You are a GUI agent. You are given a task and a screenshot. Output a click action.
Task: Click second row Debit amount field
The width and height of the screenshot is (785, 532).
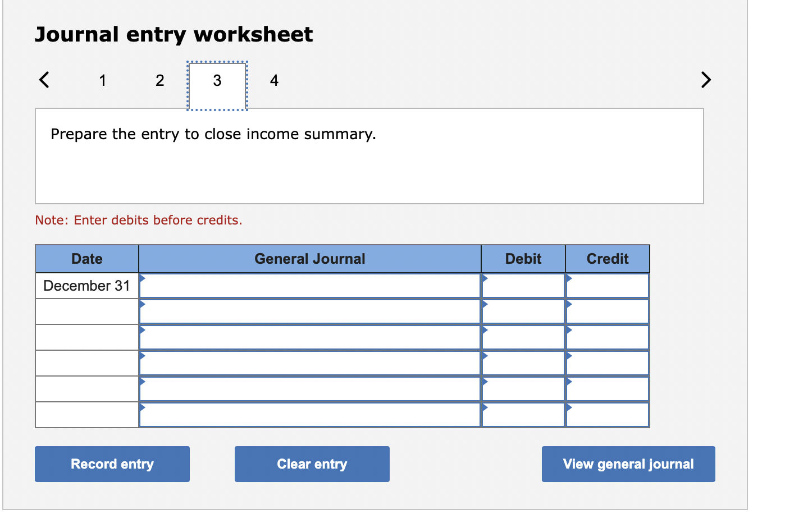click(523, 311)
